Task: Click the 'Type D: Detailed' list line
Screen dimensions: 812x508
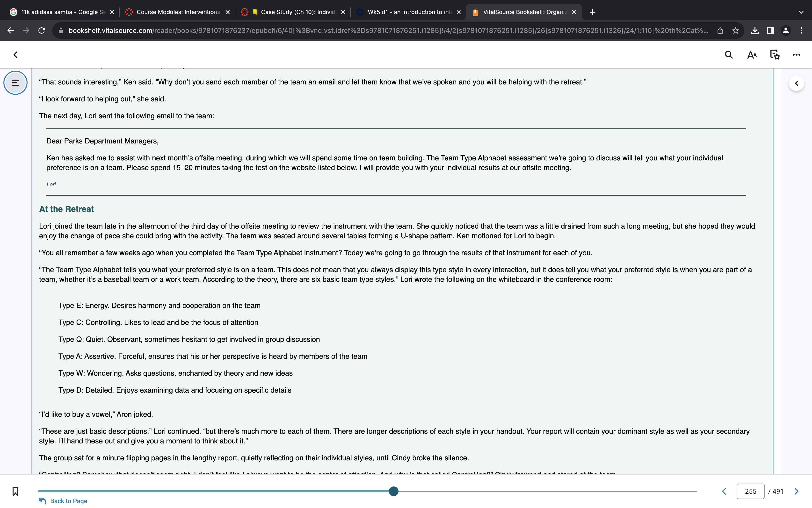Action: click(x=175, y=390)
